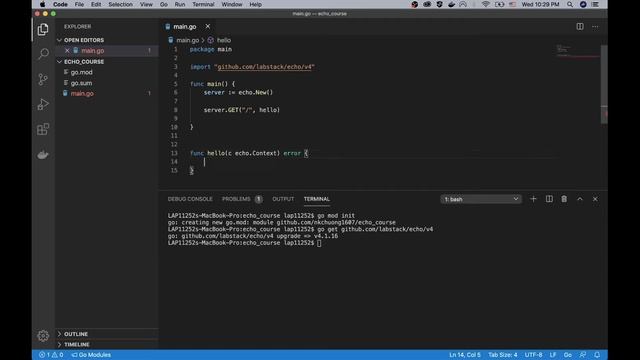Change UTF-8 file encoding
Viewport: 640px width, 360px height.
(533, 355)
